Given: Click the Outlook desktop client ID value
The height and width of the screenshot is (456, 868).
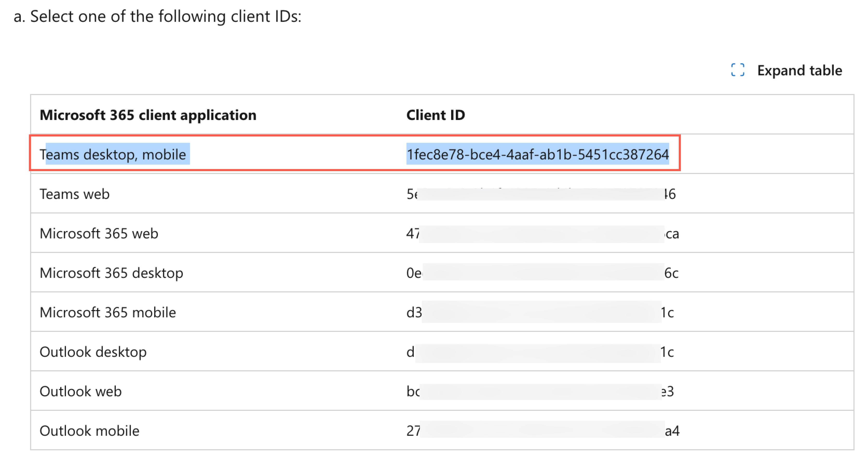Looking at the screenshot, I should [x=540, y=352].
